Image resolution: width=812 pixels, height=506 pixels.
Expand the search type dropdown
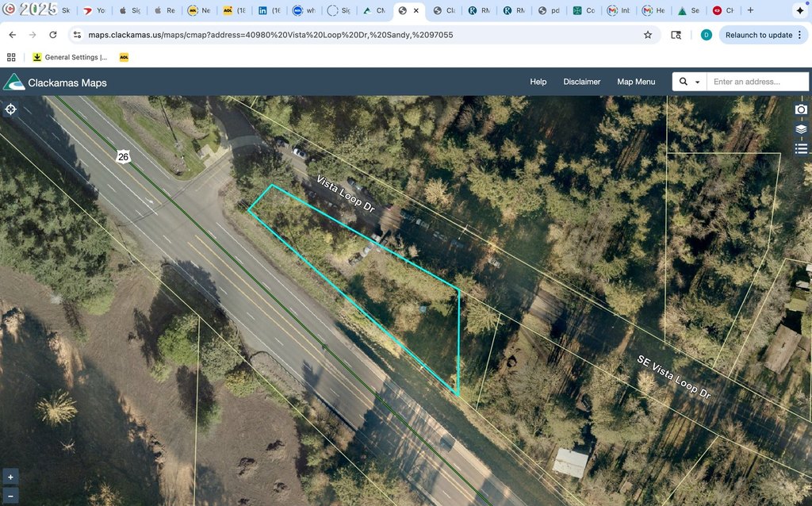pyautogui.click(x=690, y=82)
